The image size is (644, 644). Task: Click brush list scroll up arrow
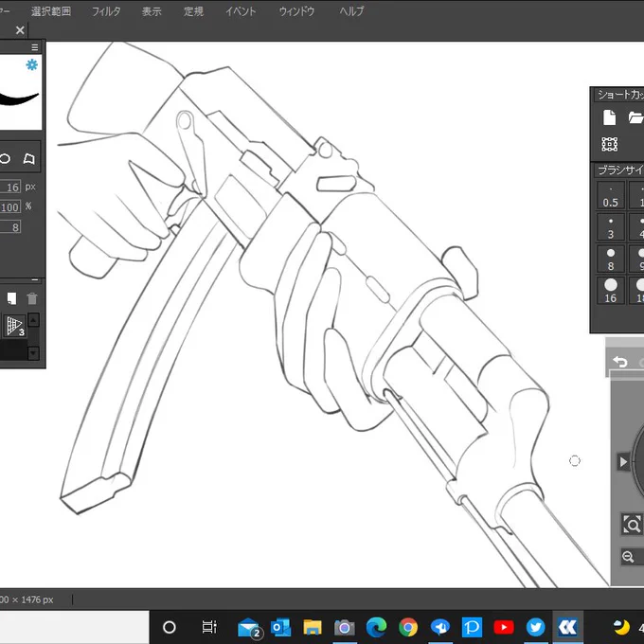click(x=34, y=320)
